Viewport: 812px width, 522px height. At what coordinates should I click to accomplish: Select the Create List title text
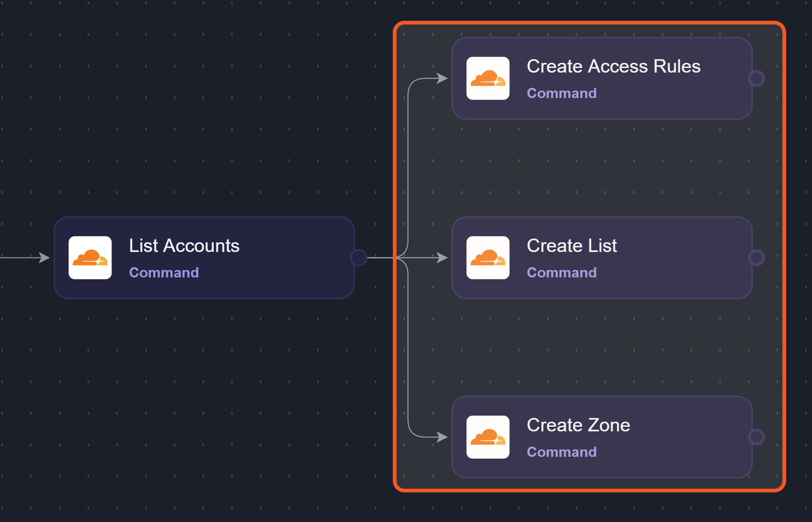tap(571, 246)
